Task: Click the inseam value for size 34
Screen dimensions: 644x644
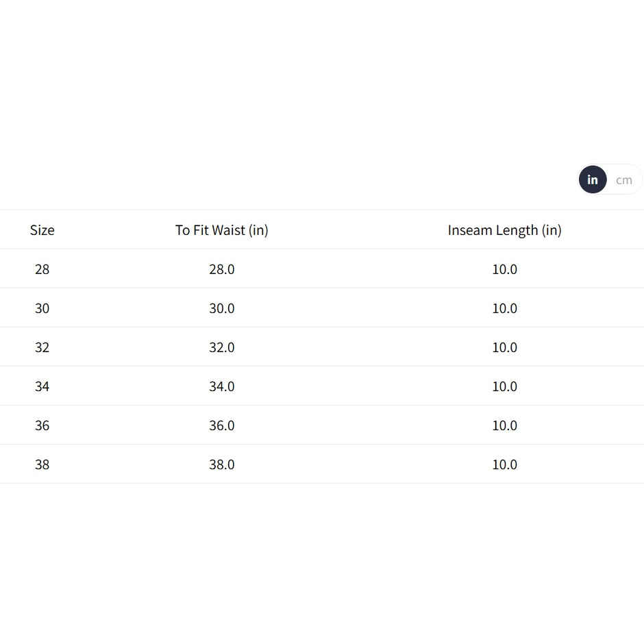Action: click(x=504, y=386)
